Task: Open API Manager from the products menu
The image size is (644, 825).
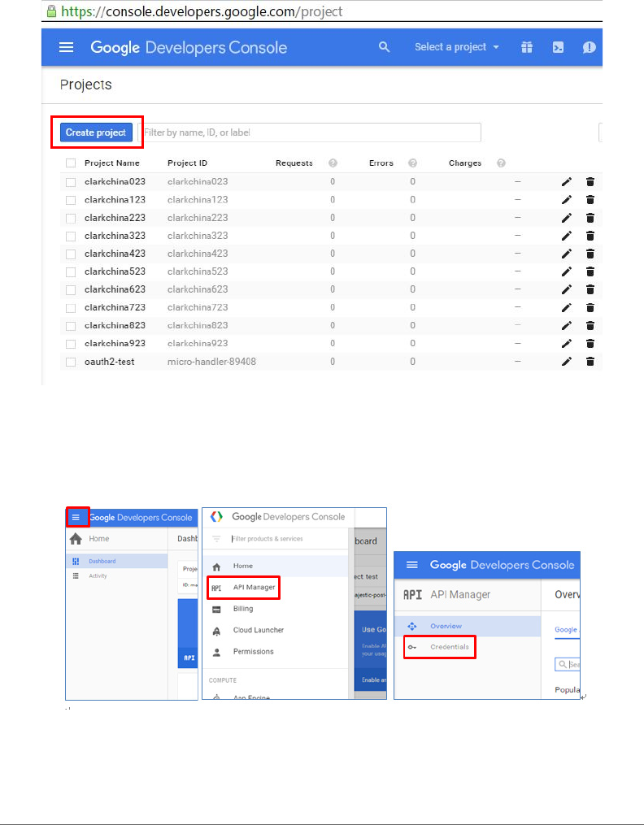Action: click(244, 587)
